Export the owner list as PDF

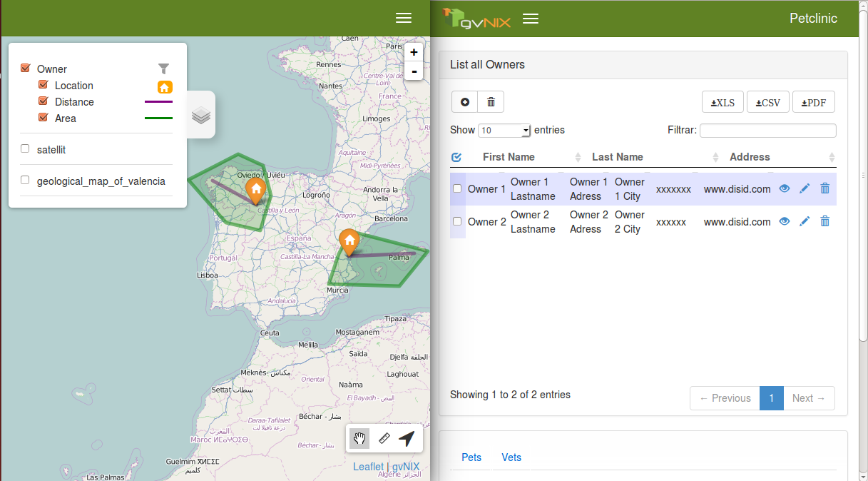click(x=814, y=102)
